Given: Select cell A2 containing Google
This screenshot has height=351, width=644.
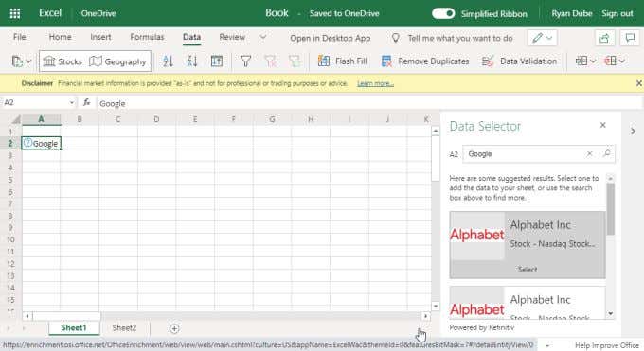Looking at the screenshot, I should point(41,143).
